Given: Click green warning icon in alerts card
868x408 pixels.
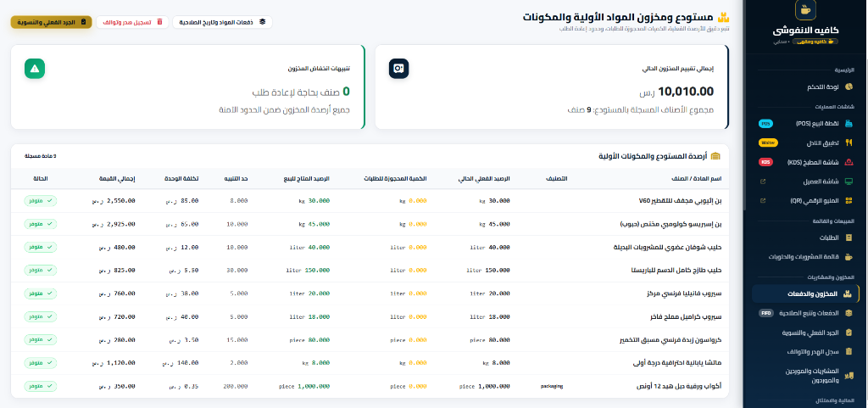Looking at the screenshot, I should pos(34,69).
